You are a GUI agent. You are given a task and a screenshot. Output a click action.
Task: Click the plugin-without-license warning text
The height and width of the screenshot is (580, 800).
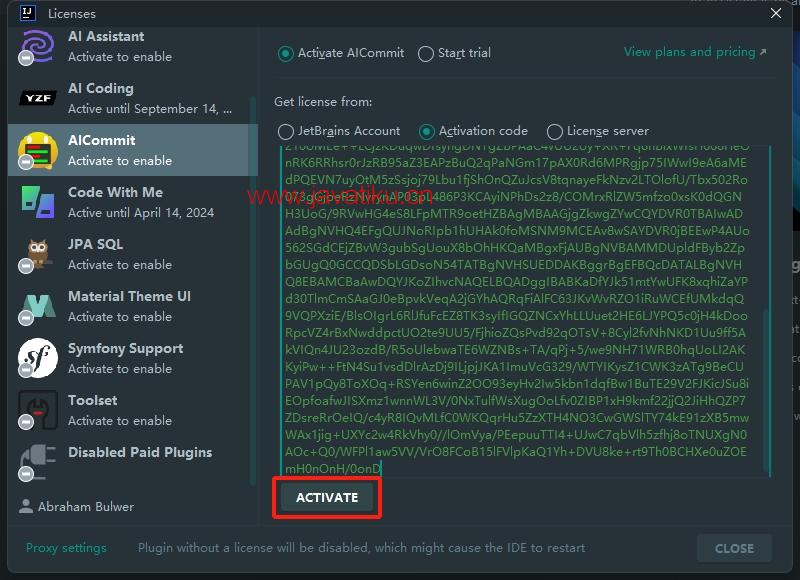point(361,548)
